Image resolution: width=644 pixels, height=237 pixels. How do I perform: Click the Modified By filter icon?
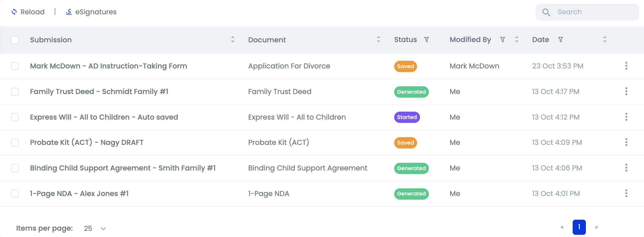(502, 40)
